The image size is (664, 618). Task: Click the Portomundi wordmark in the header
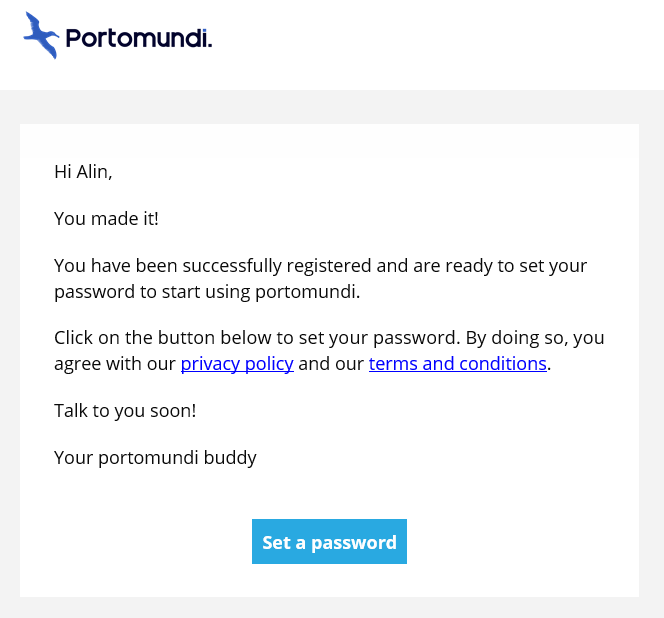[x=139, y=38]
